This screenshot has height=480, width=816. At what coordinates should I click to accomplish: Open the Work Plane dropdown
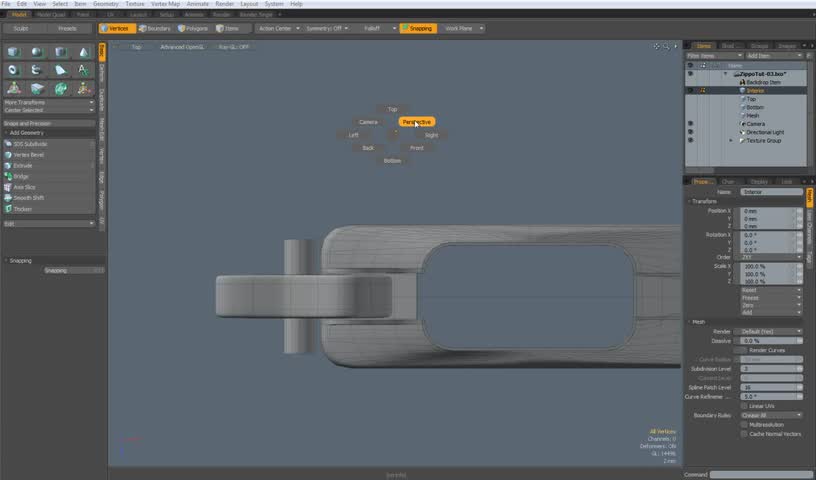pyautogui.click(x=463, y=28)
